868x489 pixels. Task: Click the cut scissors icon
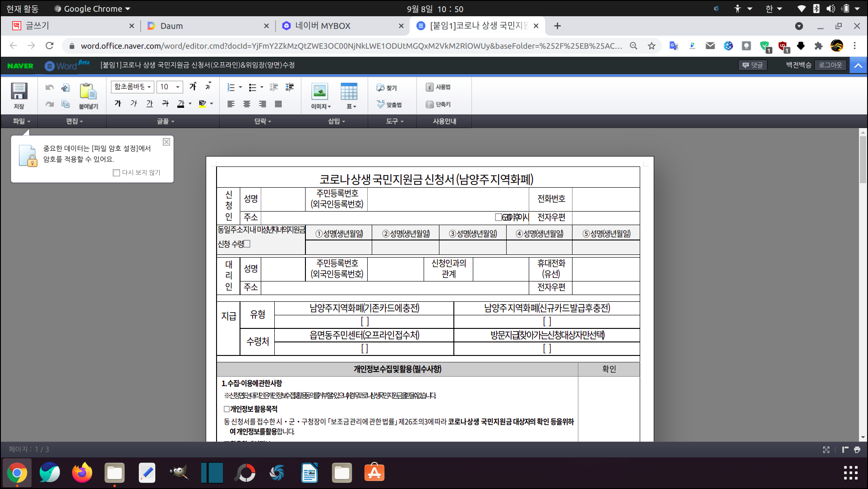click(65, 88)
